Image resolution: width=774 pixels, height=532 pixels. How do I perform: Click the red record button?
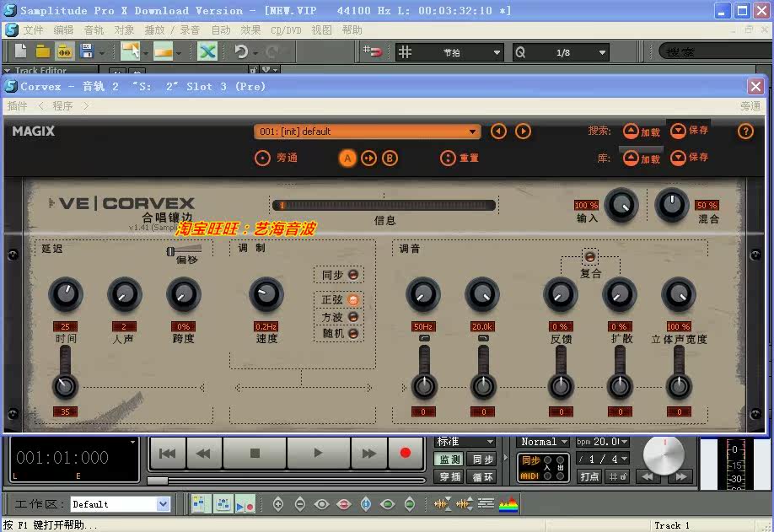pos(406,453)
